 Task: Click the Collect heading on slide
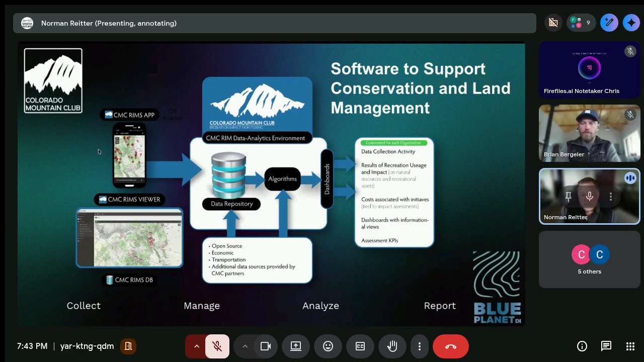click(x=84, y=306)
